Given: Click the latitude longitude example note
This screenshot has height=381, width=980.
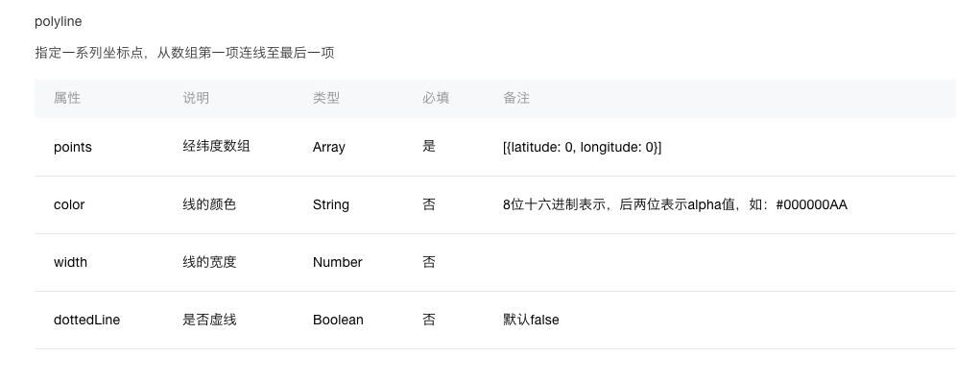Looking at the screenshot, I should tap(582, 148).
